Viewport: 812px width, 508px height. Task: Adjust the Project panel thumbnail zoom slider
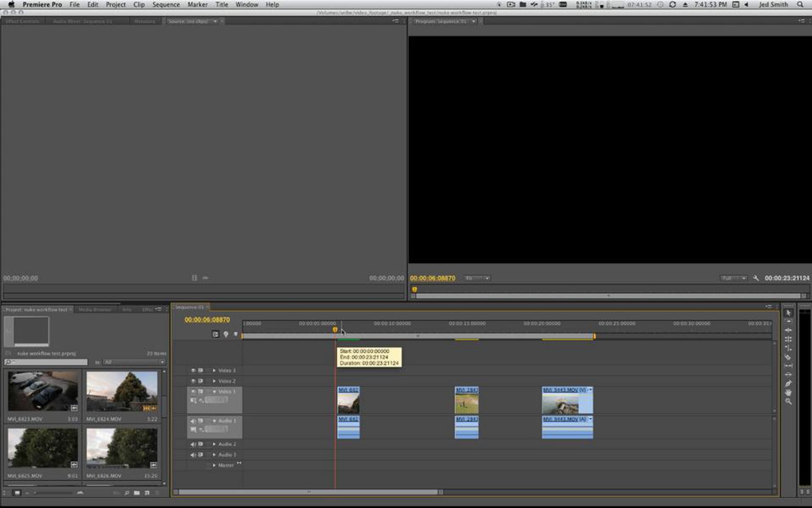53,493
